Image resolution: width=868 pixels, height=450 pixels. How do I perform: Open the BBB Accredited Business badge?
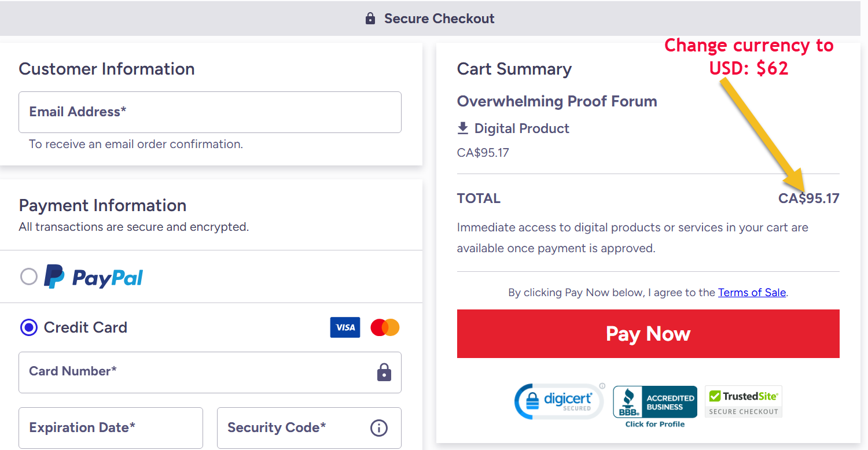point(655,405)
